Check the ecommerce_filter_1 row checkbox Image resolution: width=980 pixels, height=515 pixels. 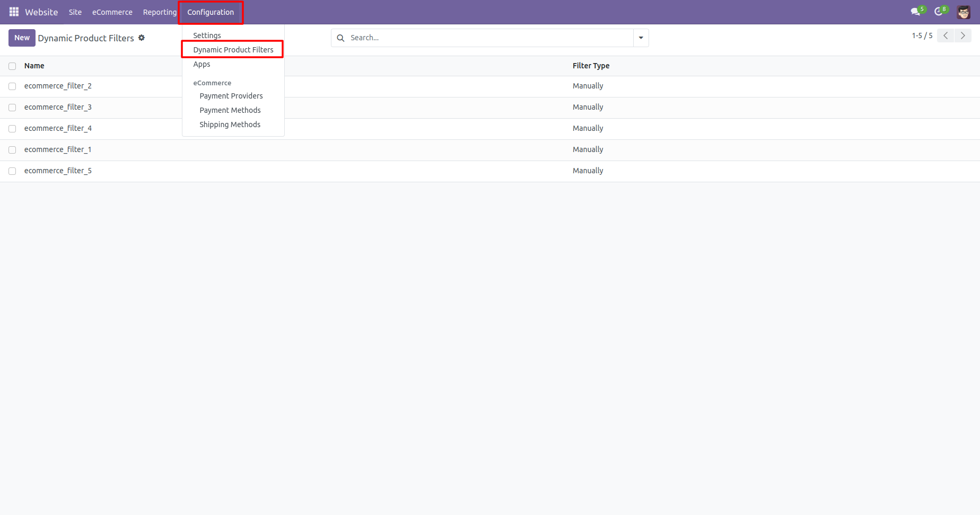12,150
